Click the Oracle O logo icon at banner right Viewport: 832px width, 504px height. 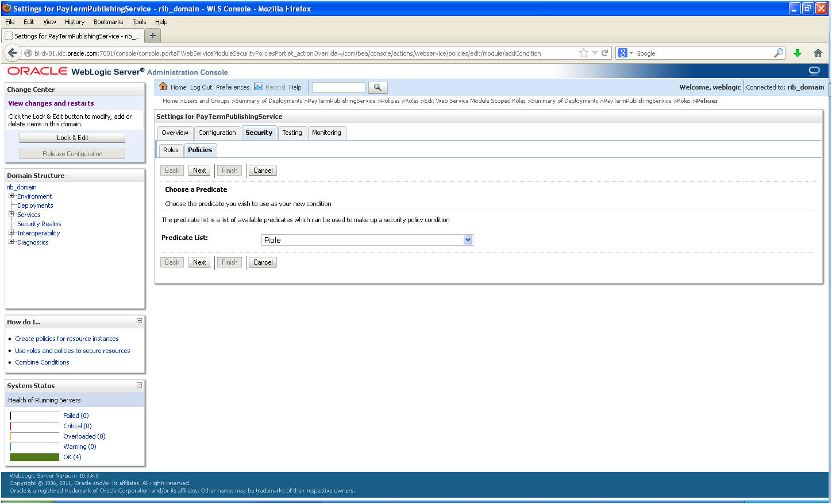pos(814,71)
